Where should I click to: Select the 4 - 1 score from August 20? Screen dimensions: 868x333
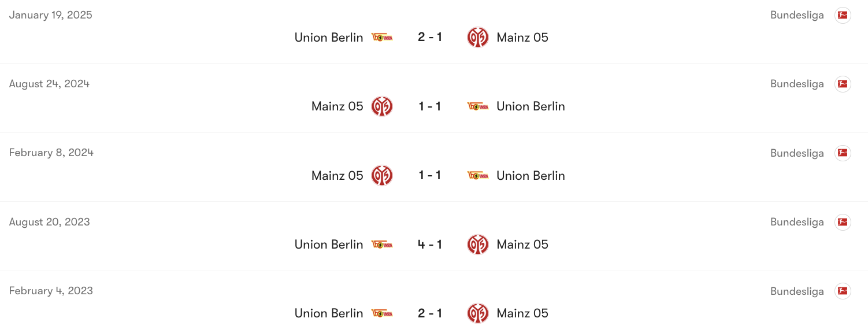click(x=430, y=244)
